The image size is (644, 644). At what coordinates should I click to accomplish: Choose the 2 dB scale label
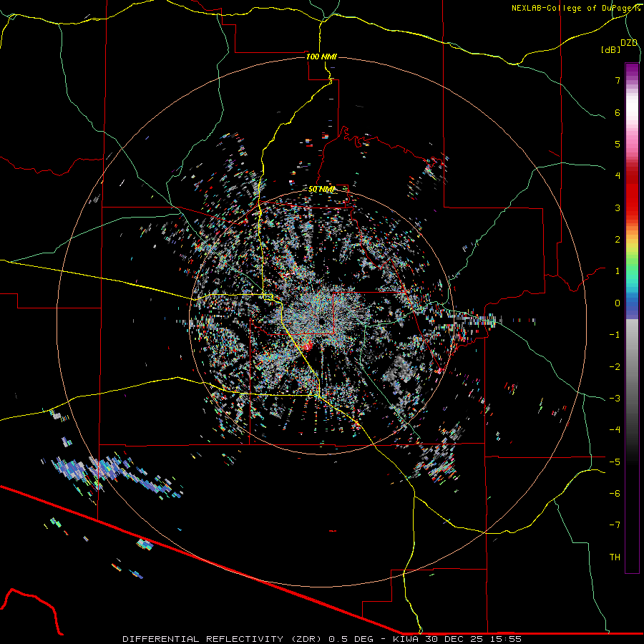618,240
